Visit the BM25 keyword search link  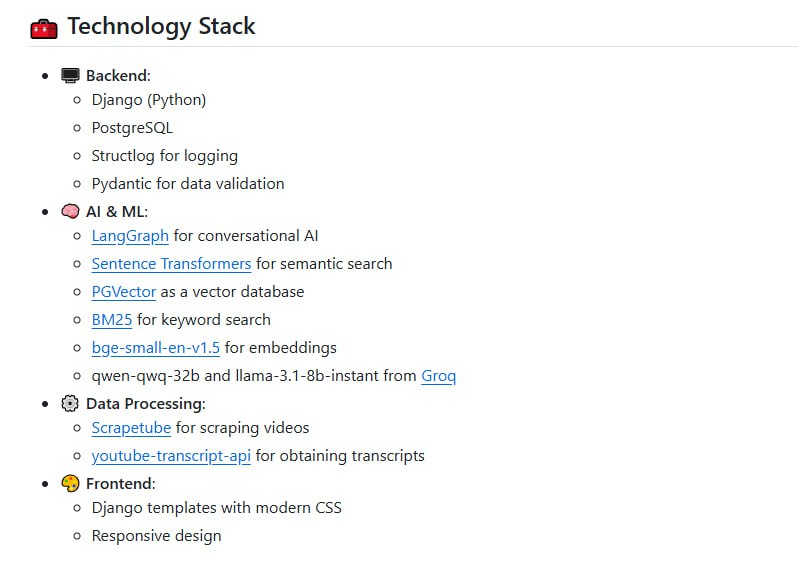[112, 320]
